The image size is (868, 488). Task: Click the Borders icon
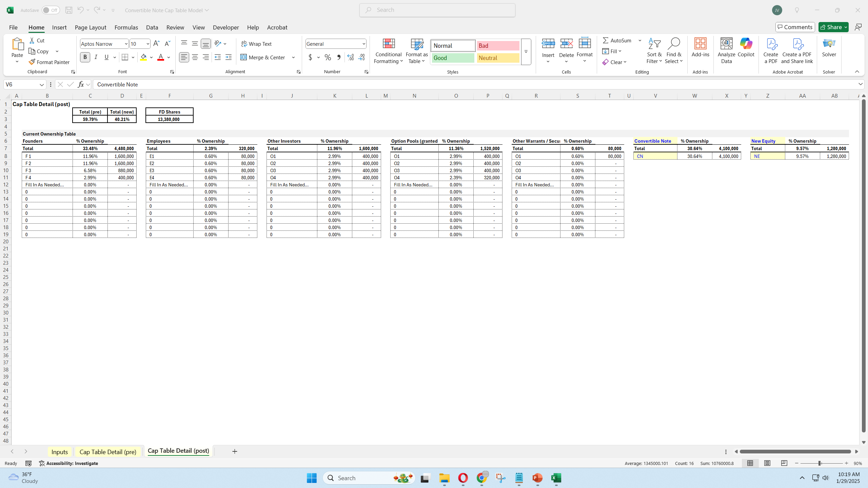pos(125,57)
